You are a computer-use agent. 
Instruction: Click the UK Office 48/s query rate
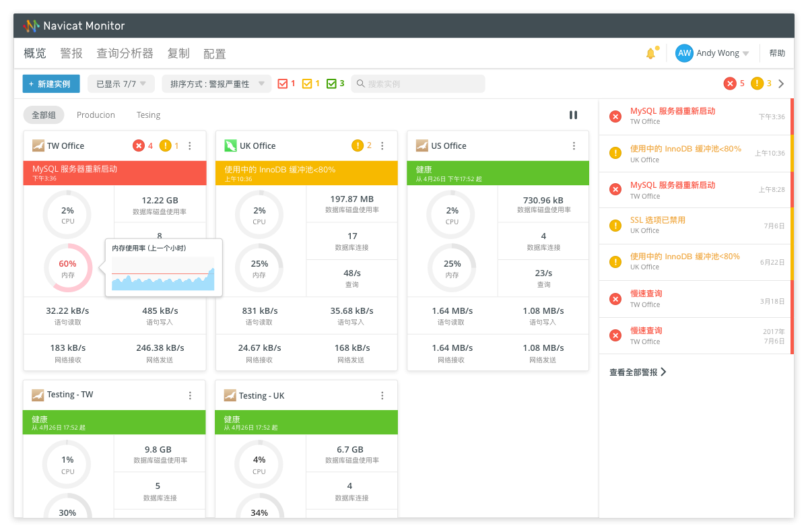pyautogui.click(x=351, y=273)
